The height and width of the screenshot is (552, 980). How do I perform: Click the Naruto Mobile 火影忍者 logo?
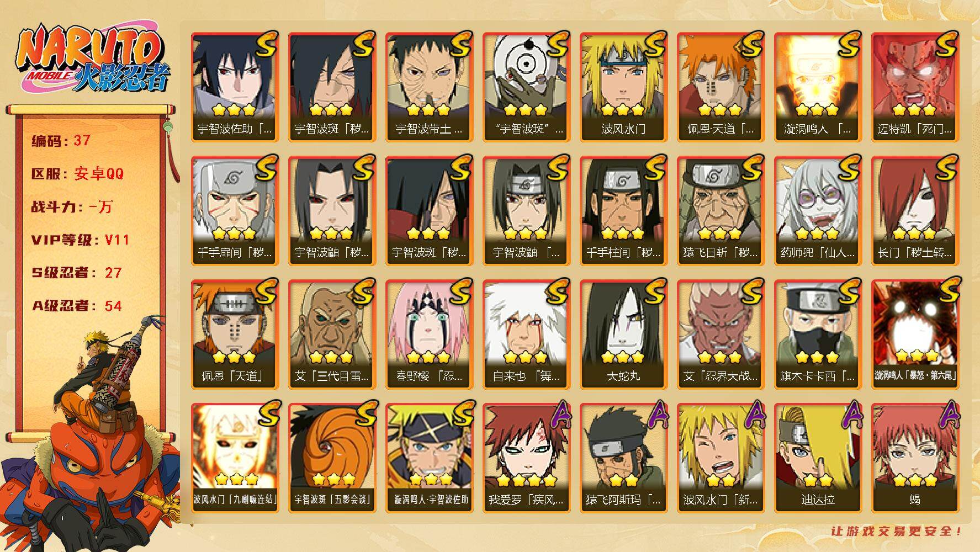click(92, 59)
